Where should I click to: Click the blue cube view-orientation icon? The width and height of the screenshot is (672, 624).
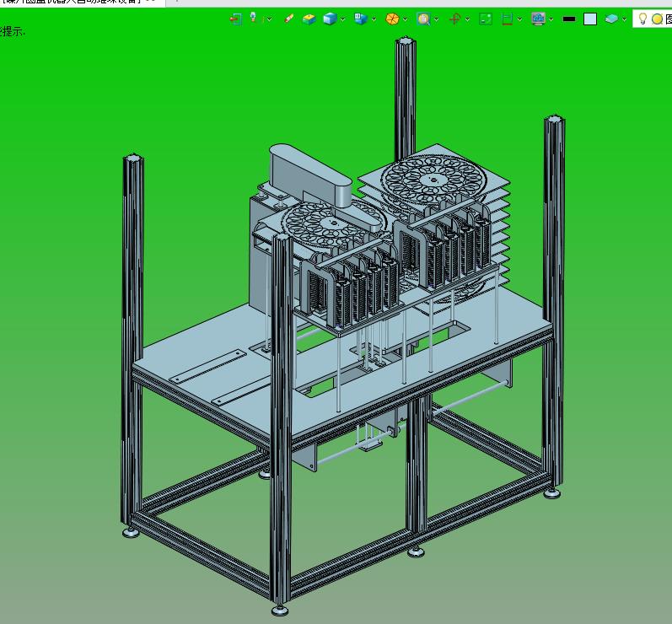coord(361,19)
